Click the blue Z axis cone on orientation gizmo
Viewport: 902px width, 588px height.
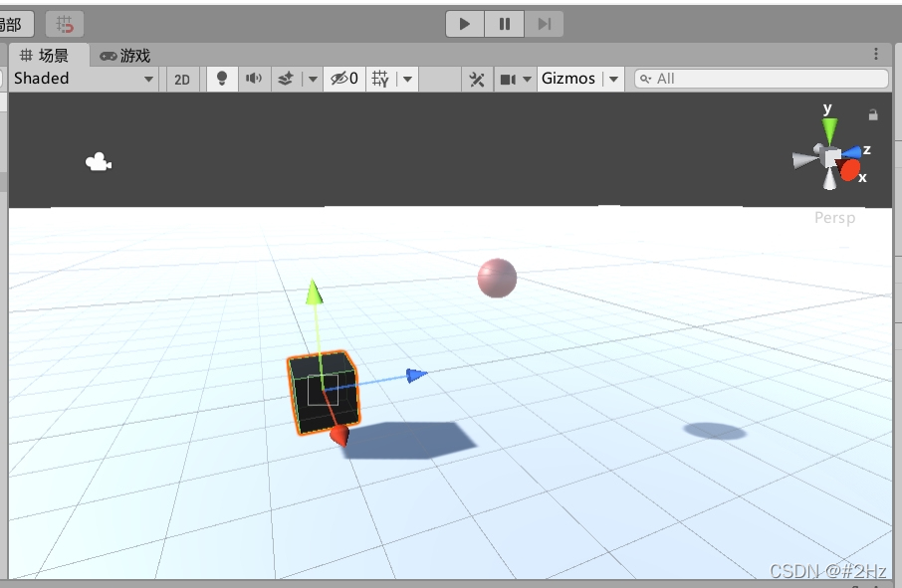pos(853,152)
